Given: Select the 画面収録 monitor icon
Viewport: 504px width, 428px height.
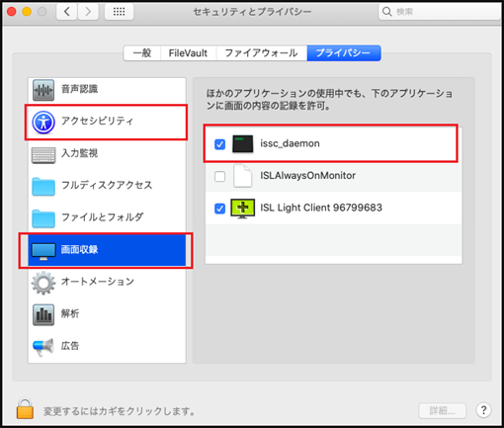Looking at the screenshot, I should (43, 251).
